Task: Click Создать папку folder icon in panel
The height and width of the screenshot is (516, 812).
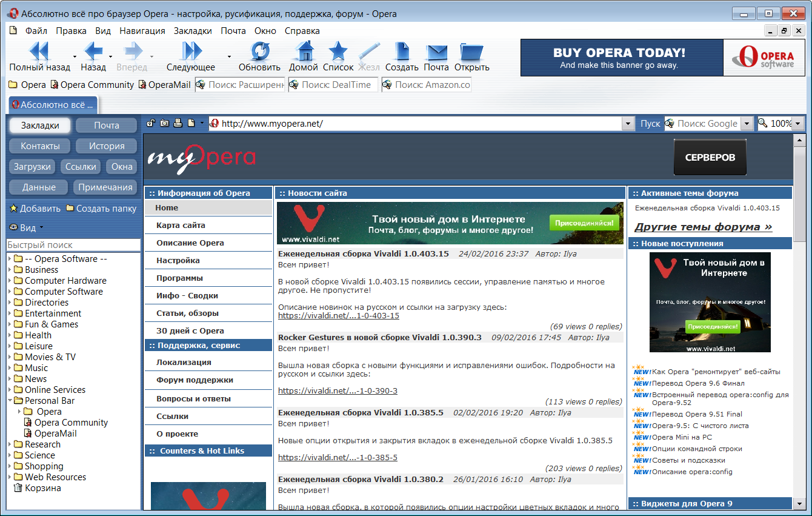Action: point(70,208)
